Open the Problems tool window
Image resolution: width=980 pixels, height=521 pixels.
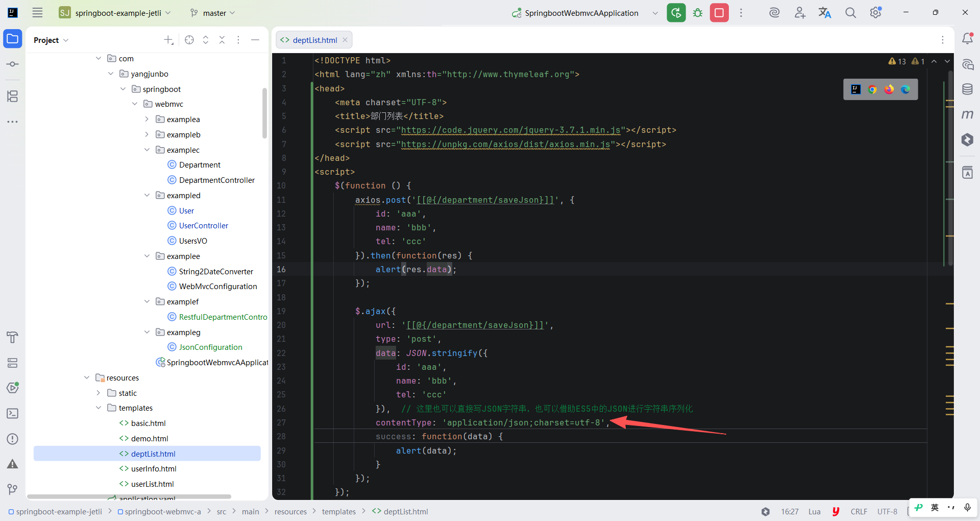pos(13,439)
